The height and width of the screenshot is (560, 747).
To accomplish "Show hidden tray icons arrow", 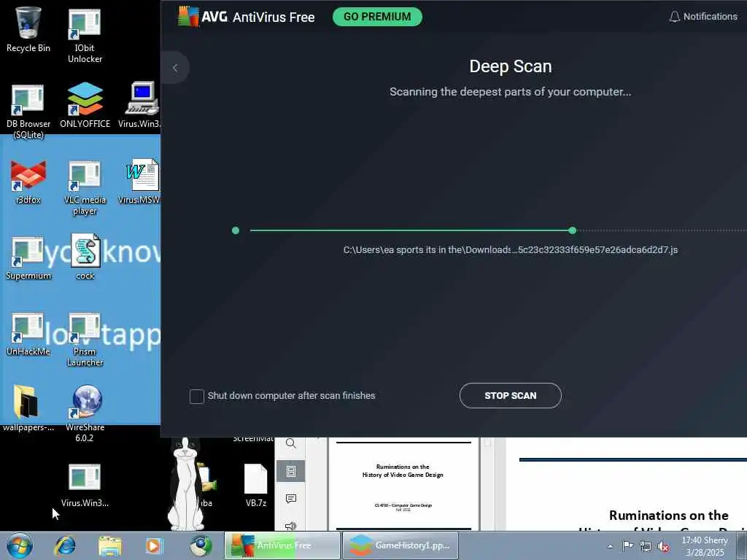I will point(610,546).
